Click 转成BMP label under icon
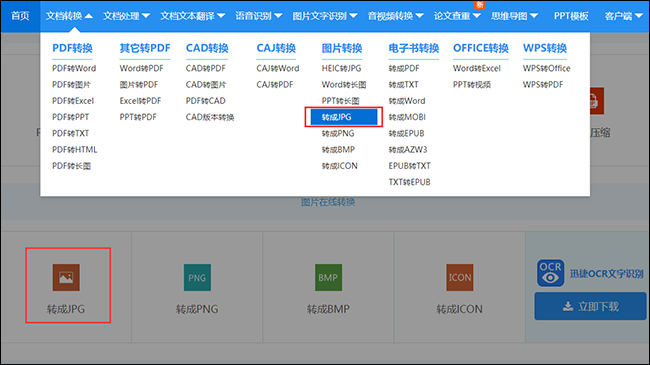This screenshot has width=650, height=365. tap(328, 309)
